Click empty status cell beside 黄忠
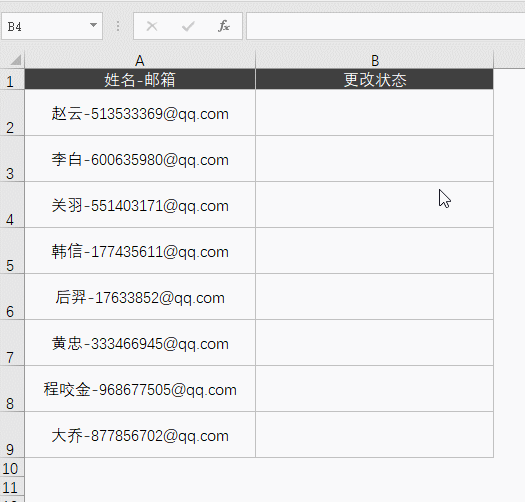 pos(374,343)
